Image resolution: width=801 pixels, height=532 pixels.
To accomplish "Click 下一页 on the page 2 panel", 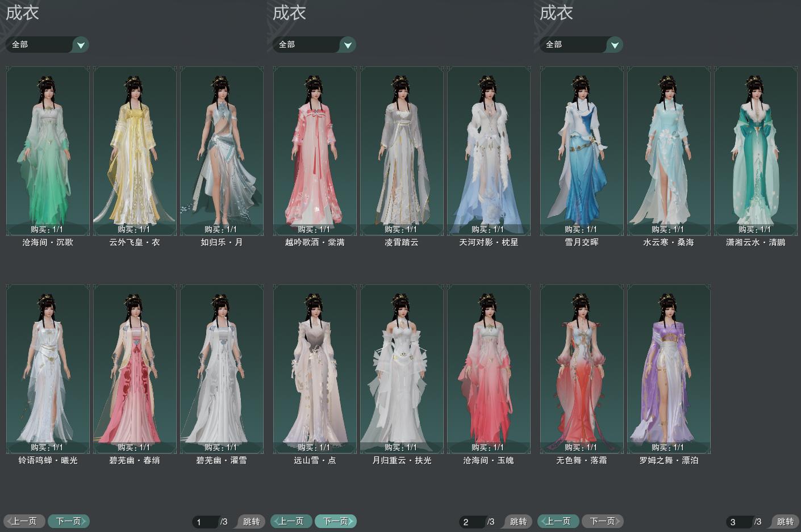I will tap(336, 521).
